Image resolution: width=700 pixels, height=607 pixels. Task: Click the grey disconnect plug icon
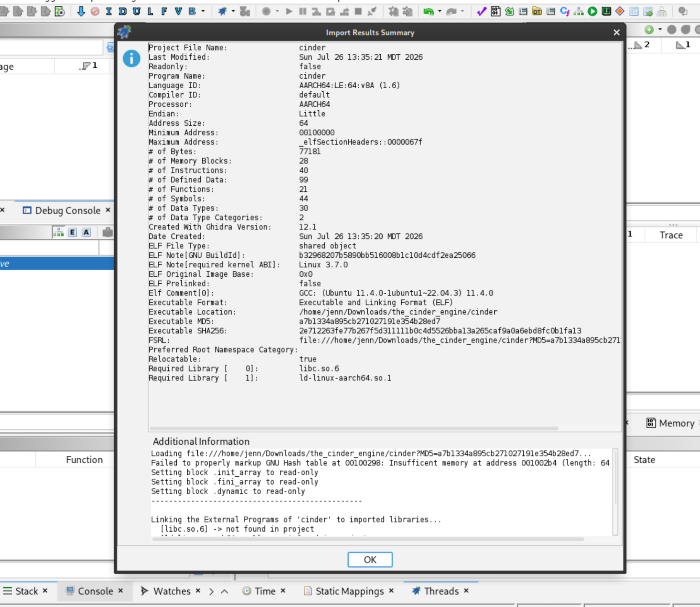point(372,11)
